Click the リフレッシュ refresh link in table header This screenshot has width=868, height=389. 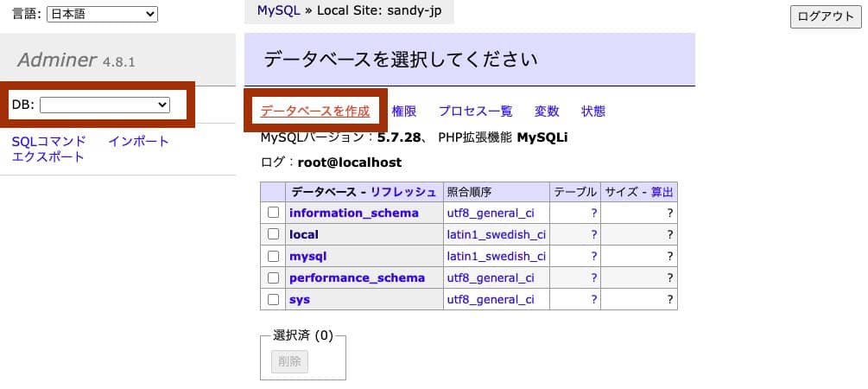(x=403, y=192)
